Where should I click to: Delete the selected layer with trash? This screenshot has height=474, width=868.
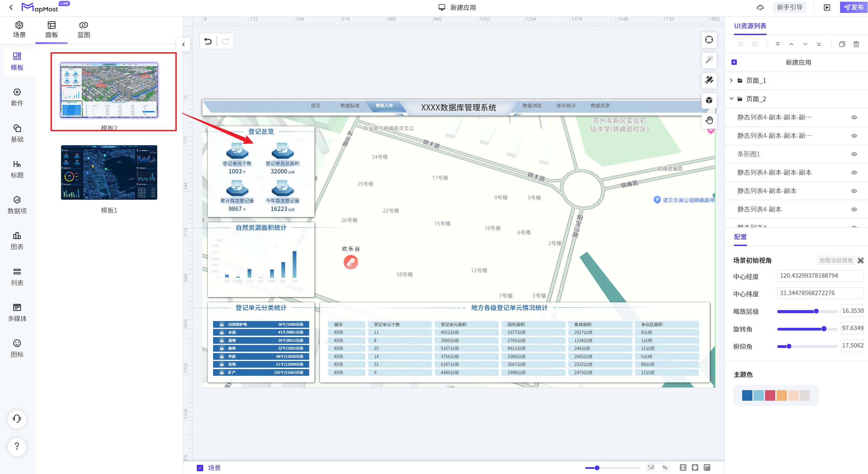pos(856,44)
